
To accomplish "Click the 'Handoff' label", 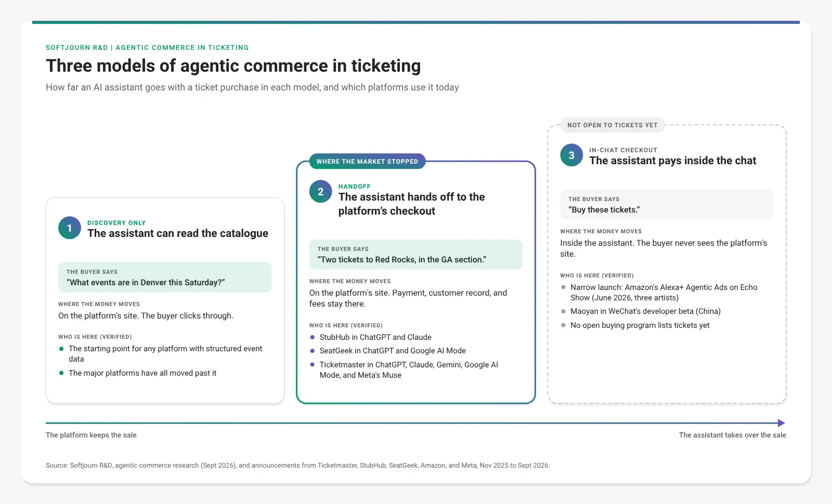I will [x=355, y=187].
